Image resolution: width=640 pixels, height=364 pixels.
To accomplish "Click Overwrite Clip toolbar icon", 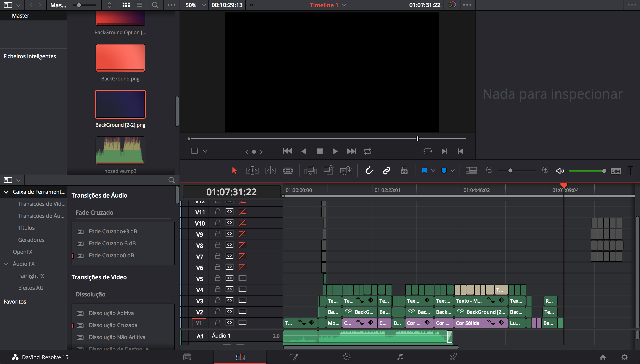I will click(x=328, y=170).
